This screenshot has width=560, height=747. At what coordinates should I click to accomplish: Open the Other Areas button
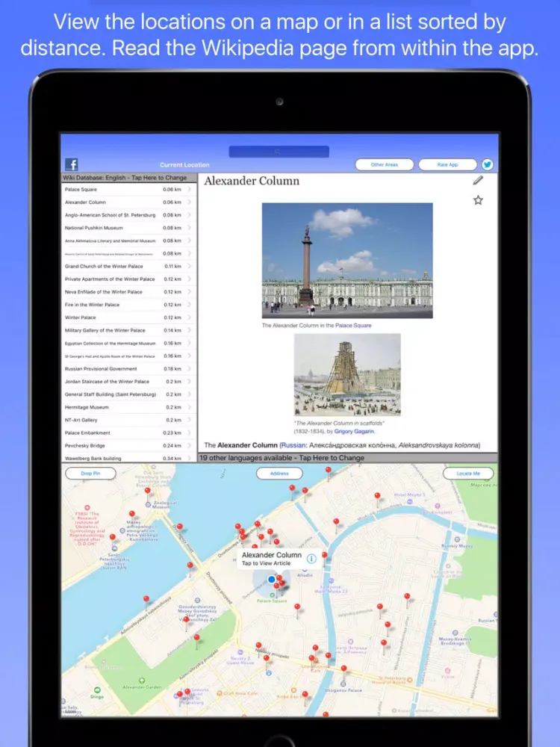click(385, 164)
